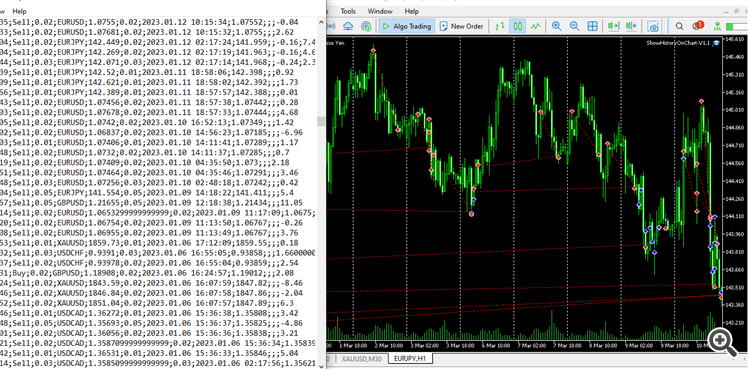The height and width of the screenshot is (369, 750).
Task: Open the search magnifier in toolbar
Action: pyautogui.click(x=679, y=26)
